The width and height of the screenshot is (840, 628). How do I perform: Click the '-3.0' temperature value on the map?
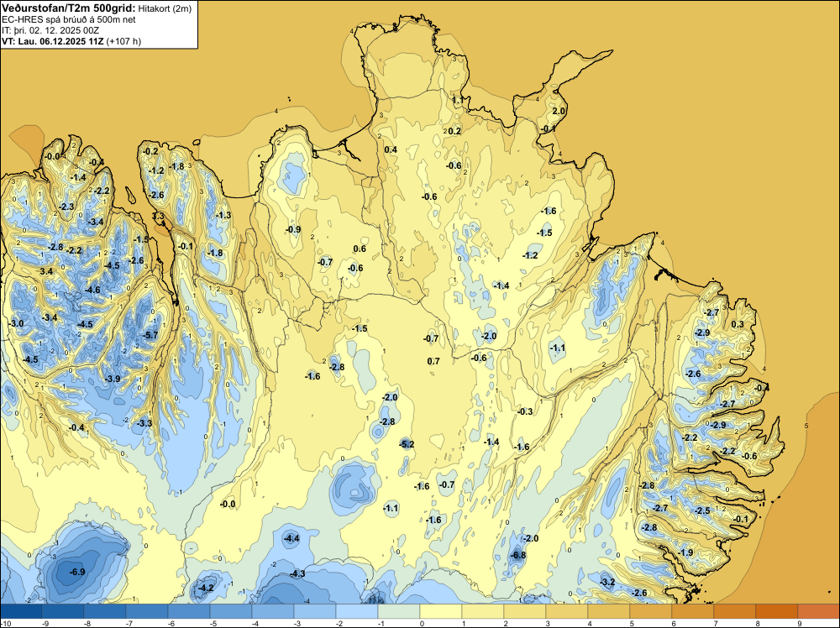tap(16, 323)
